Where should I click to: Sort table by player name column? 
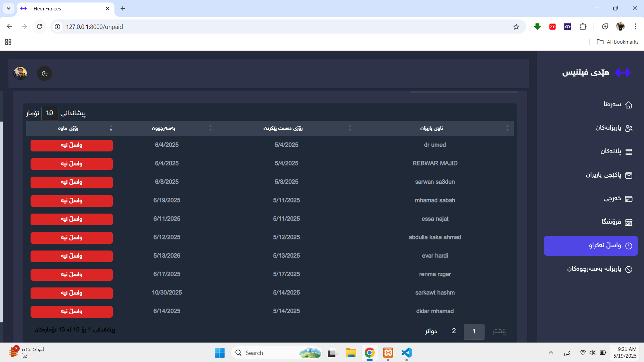coord(507,128)
